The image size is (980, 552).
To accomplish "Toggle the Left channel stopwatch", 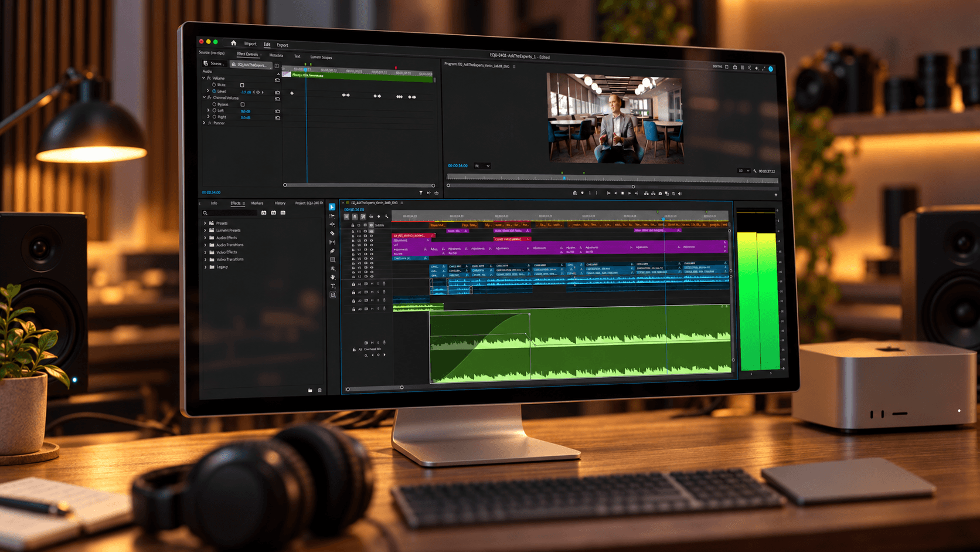I will 215,110.
